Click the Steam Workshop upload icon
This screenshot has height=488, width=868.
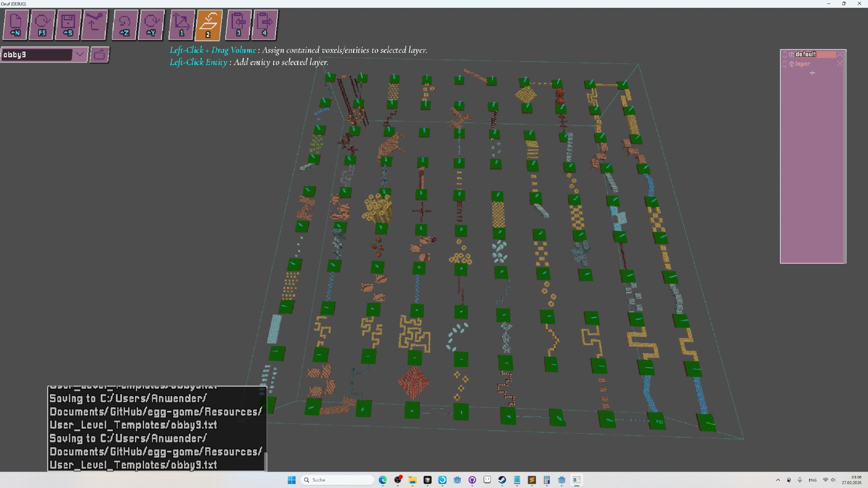pyautogui.click(x=94, y=24)
